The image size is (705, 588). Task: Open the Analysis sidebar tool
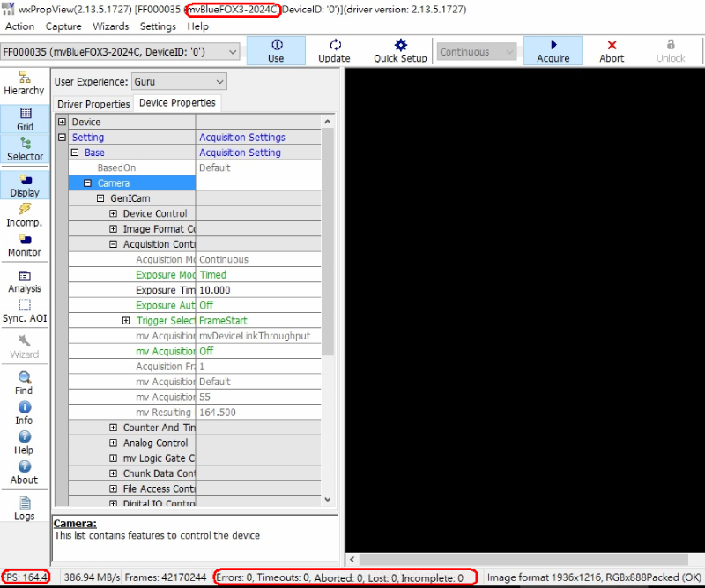click(x=25, y=281)
